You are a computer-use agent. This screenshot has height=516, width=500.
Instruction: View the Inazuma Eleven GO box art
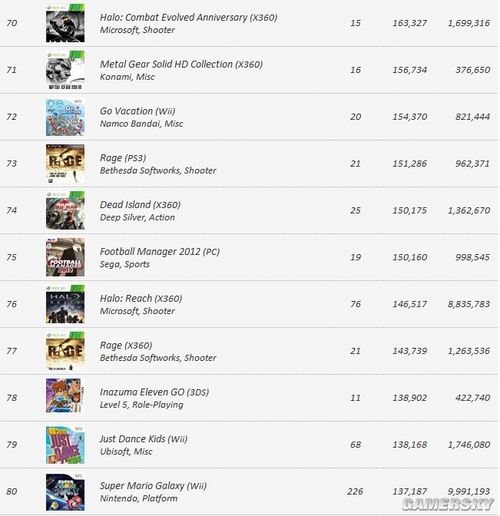(65, 396)
